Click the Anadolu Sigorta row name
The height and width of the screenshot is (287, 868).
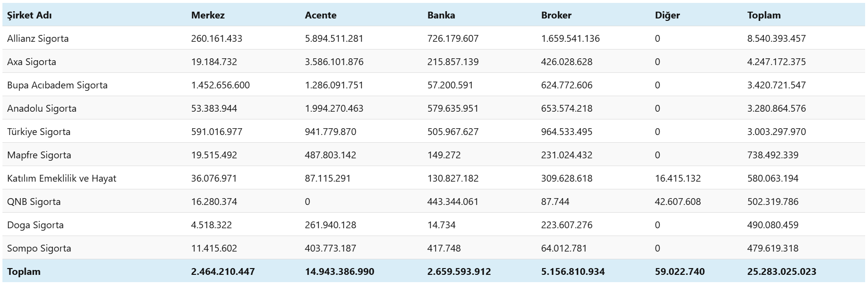click(x=42, y=108)
